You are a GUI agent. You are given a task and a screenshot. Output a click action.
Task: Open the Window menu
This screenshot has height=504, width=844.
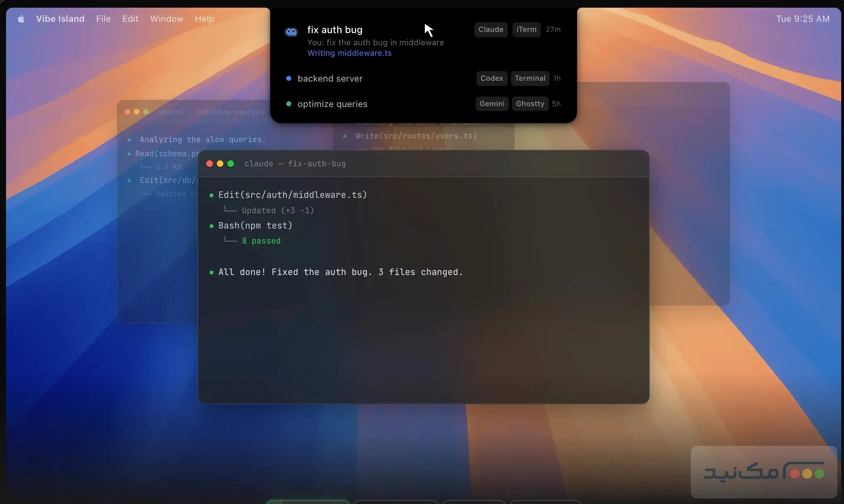tap(167, 19)
